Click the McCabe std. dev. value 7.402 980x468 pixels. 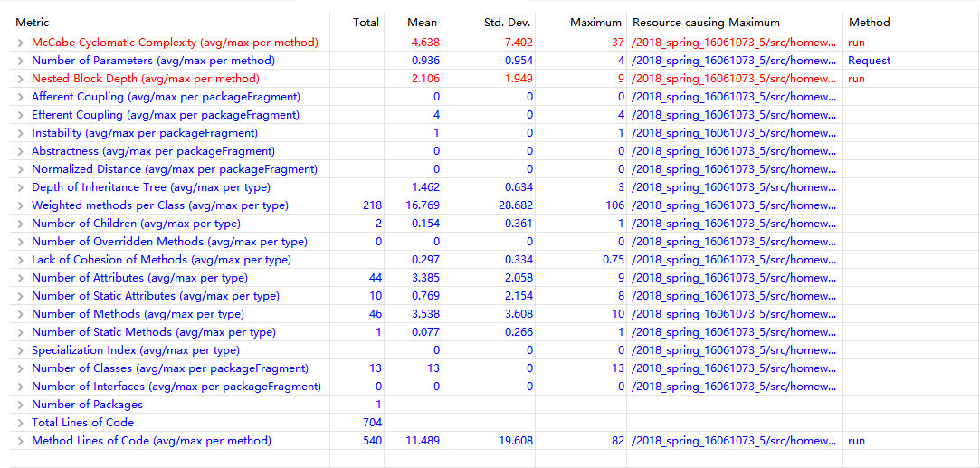point(519,43)
